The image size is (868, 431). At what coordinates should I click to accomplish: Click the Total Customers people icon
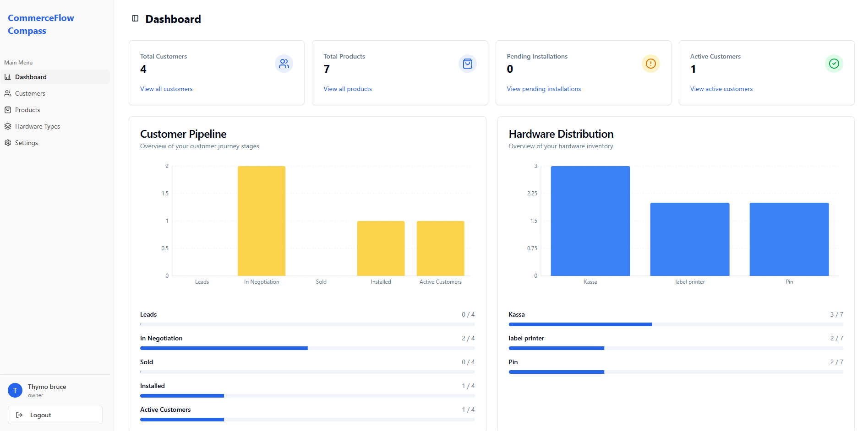tap(284, 64)
